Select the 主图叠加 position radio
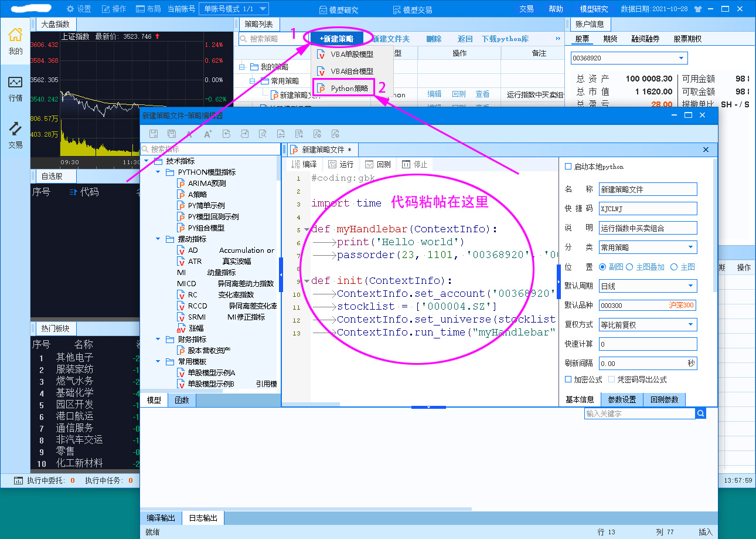 629,267
